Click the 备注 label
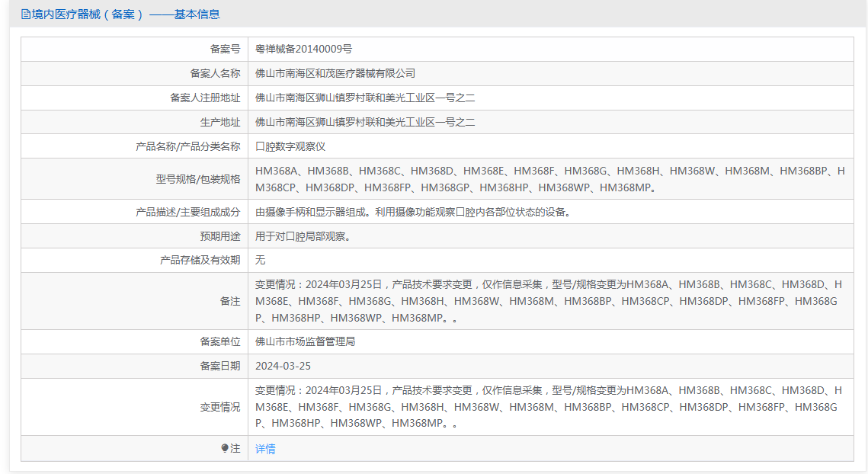Viewport: 868px width, 474px height. 230,301
